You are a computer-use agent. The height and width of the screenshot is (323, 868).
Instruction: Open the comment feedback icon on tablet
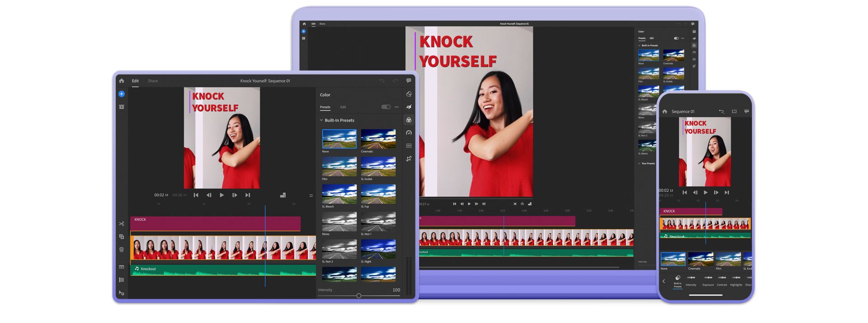(x=409, y=81)
